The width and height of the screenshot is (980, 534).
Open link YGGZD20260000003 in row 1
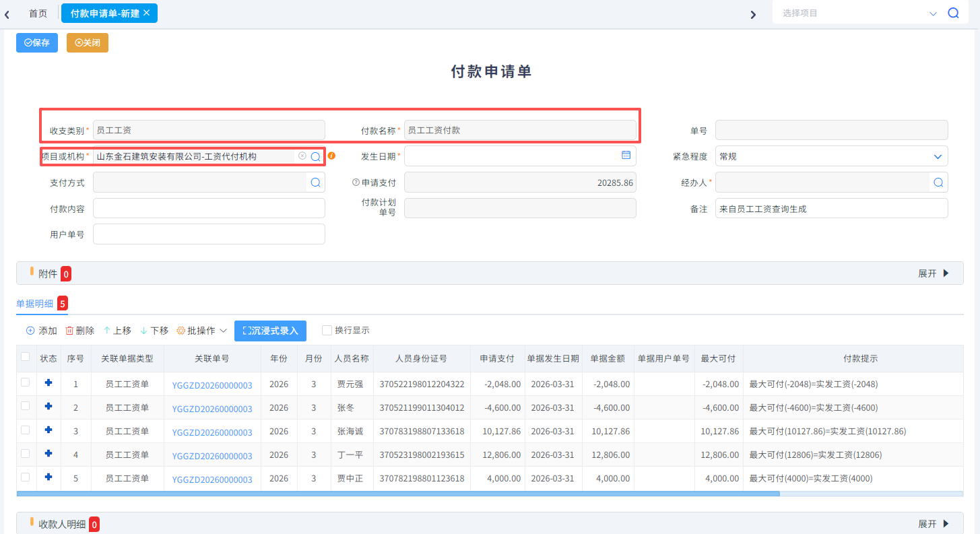(x=212, y=385)
